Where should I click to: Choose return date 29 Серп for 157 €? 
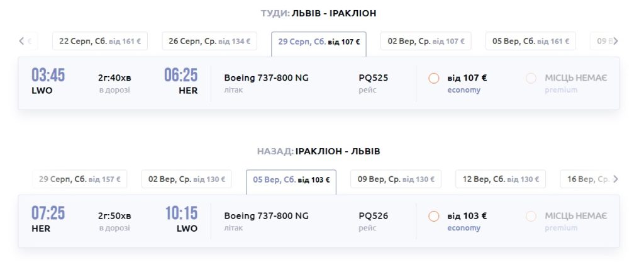point(79,179)
